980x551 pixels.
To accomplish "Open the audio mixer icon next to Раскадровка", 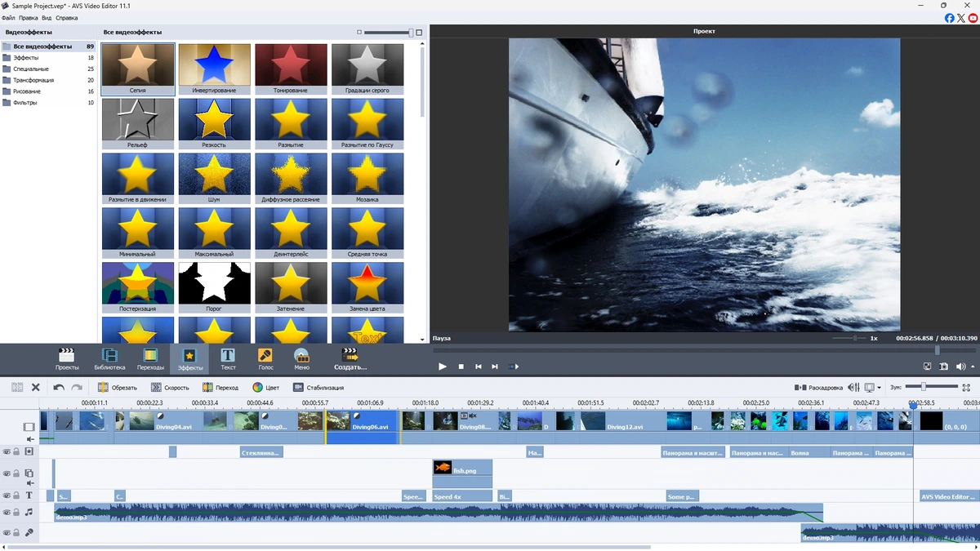I will pos(853,388).
